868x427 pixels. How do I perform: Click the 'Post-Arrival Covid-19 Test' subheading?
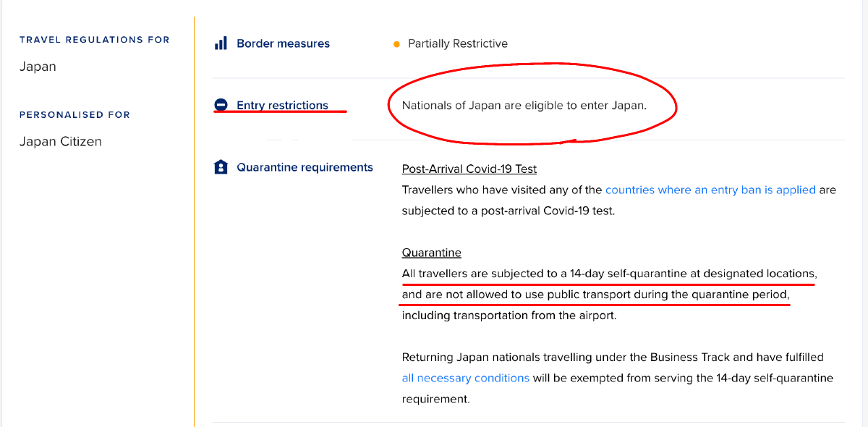pos(469,169)
